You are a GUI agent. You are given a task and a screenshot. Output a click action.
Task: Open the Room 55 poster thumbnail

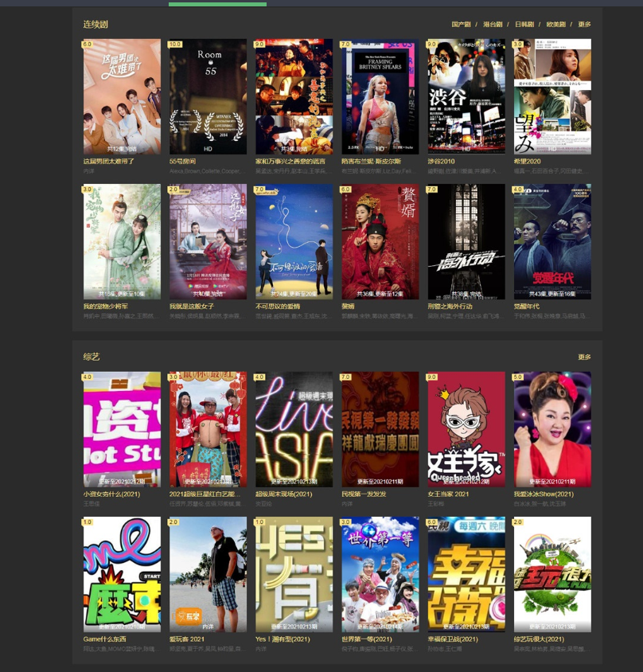(208, 96)
